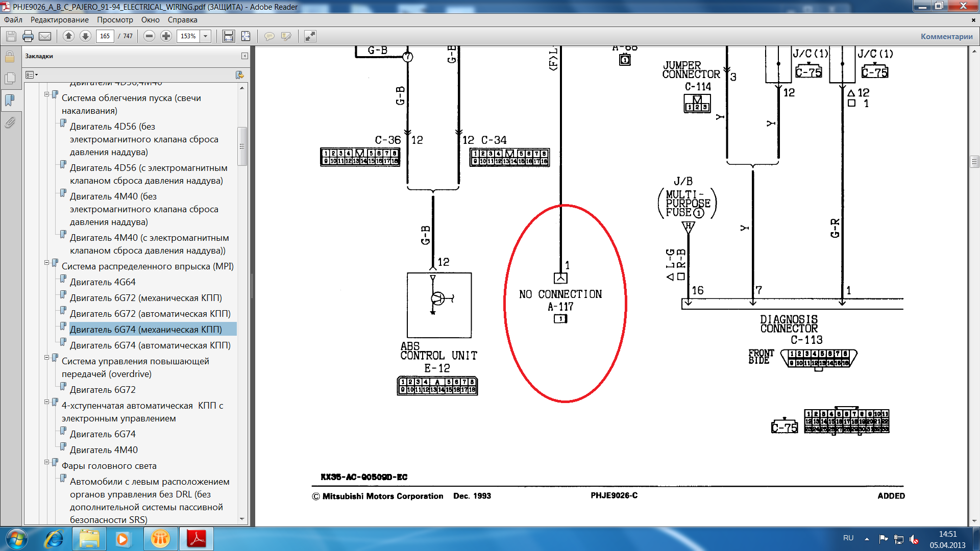Open Internet Explorer from taskbar
980x551 pixels.
click(54, 539)
